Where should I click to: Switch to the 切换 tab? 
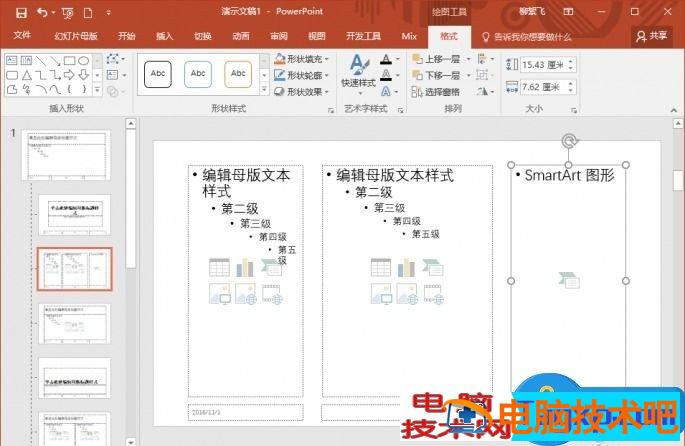(203, 36)
